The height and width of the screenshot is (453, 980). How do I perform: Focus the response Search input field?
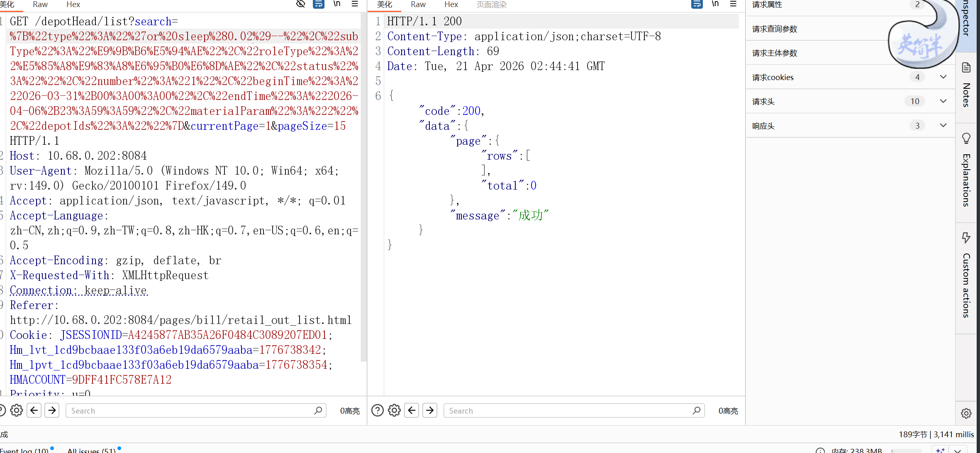point(574,411)
